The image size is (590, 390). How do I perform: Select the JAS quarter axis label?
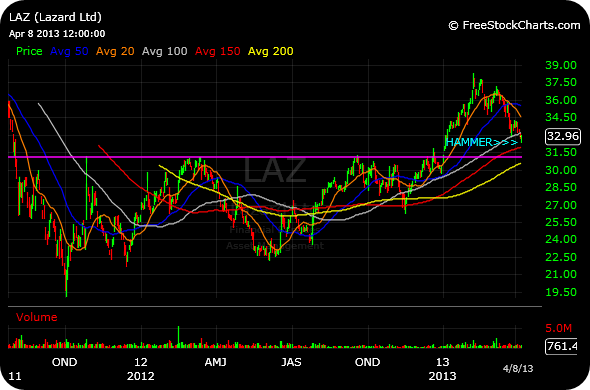pos(291,362)
